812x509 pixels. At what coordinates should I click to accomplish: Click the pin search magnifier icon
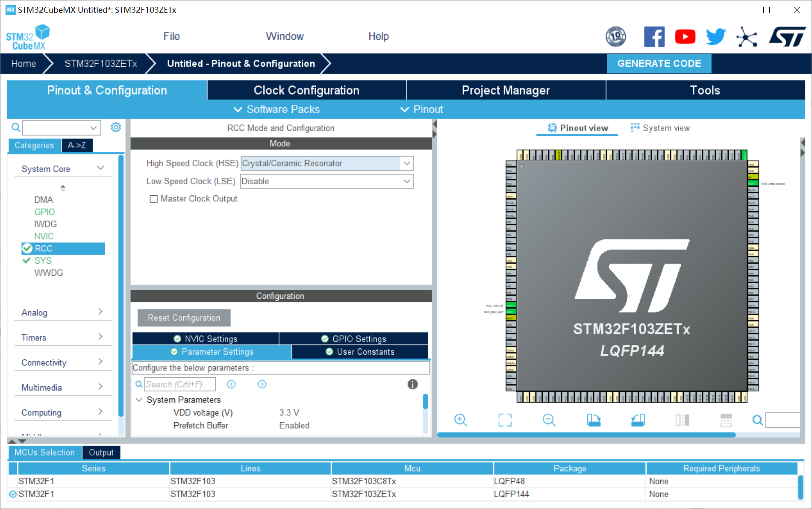pos(758,421)
